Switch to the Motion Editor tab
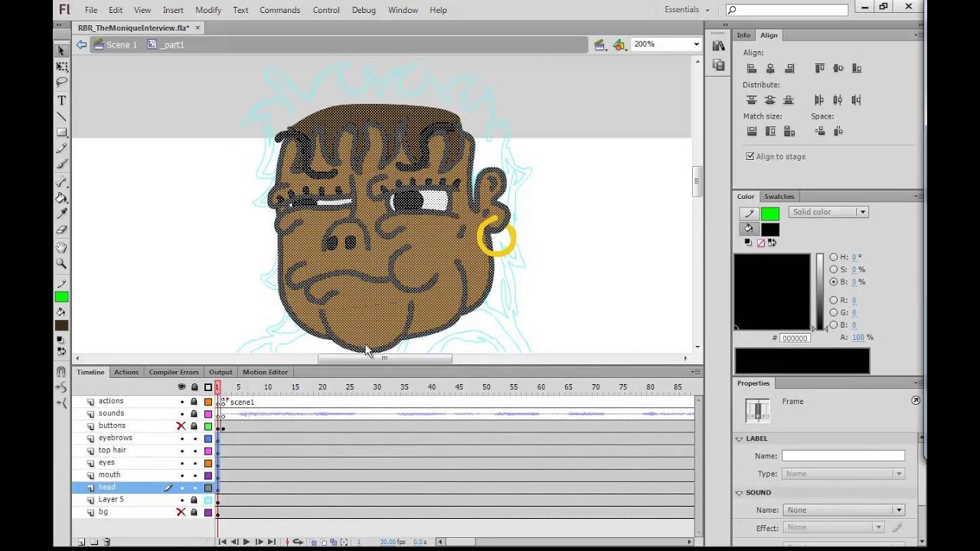Viewport: 980px width, 551px height. point(266,372)
